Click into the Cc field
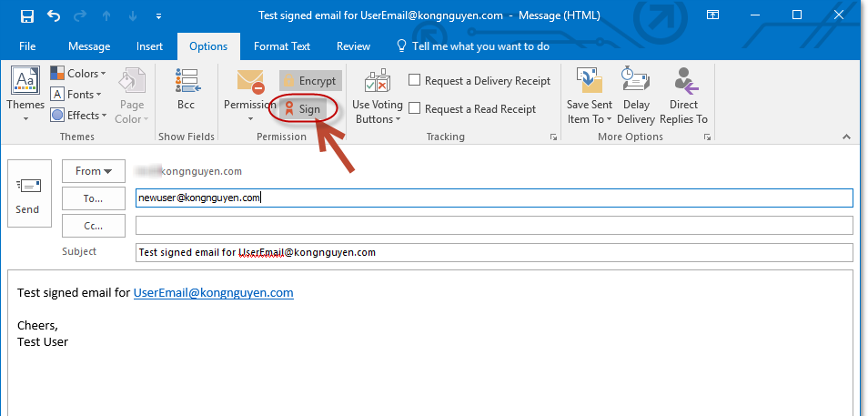 (494, 226)
